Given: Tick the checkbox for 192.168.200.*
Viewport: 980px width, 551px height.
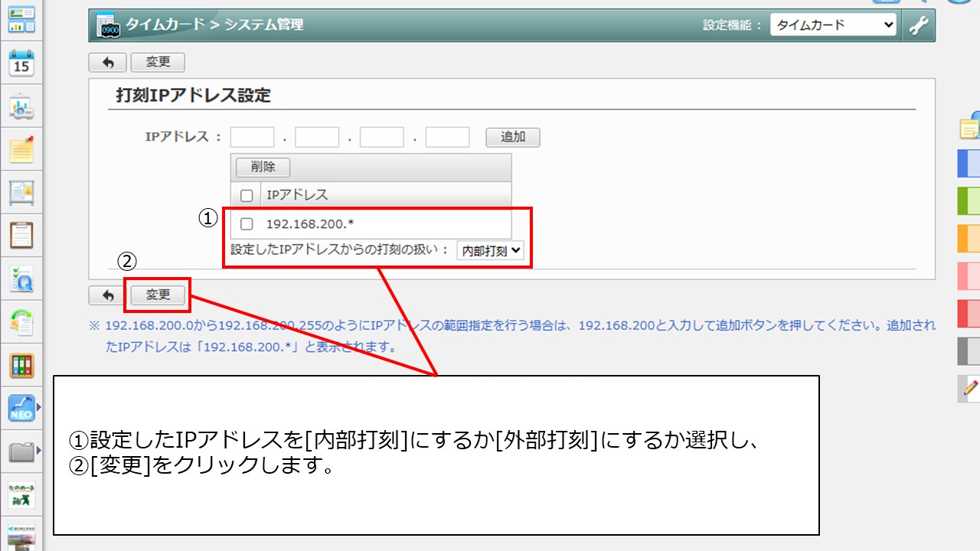Looking at the screenshot, I should click(x=247, y=224).
